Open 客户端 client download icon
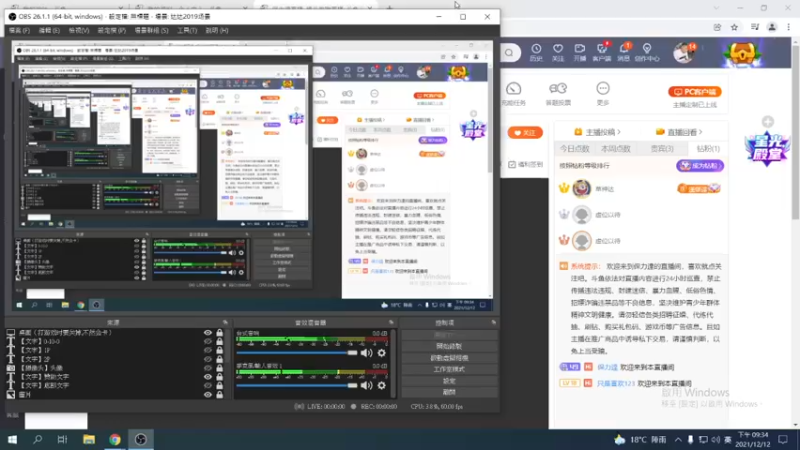Viewport: 800px width, 450px height. [602, 52]
